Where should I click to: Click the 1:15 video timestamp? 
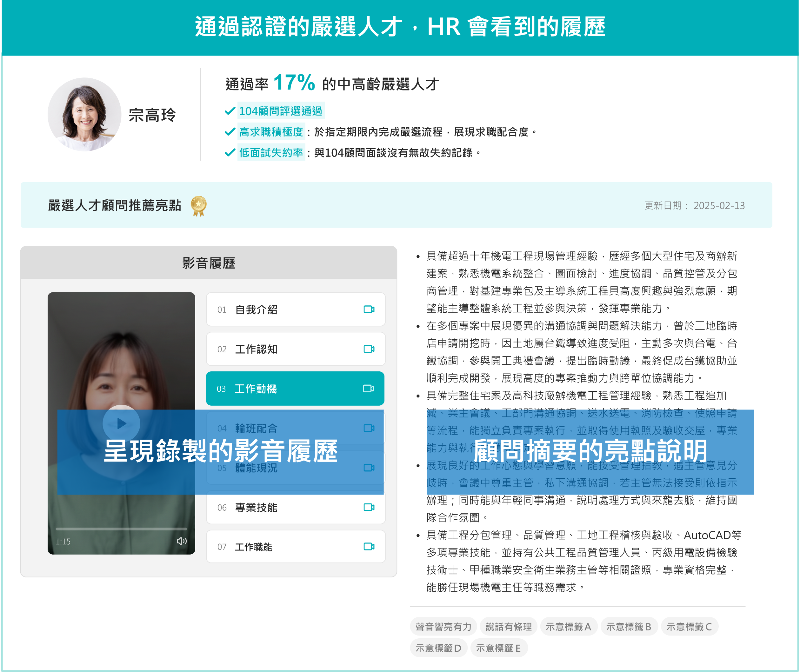click(x=63, y=541)
